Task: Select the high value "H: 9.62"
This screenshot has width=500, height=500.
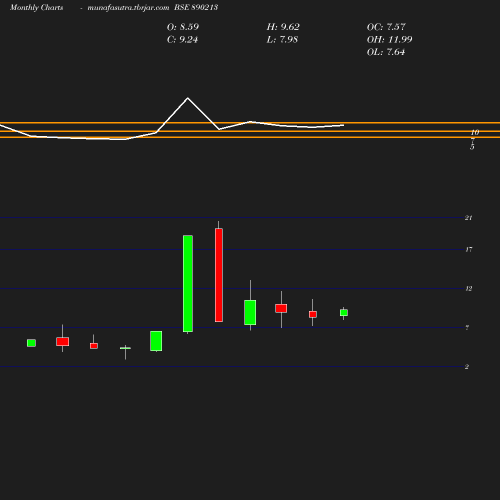Action: (x=283, y=27)
